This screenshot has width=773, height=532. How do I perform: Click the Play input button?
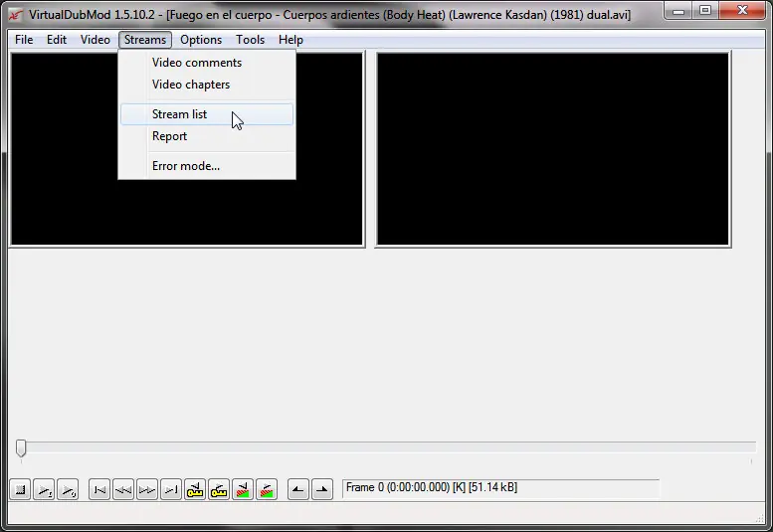pyautogui.click(x=44, y=489)
